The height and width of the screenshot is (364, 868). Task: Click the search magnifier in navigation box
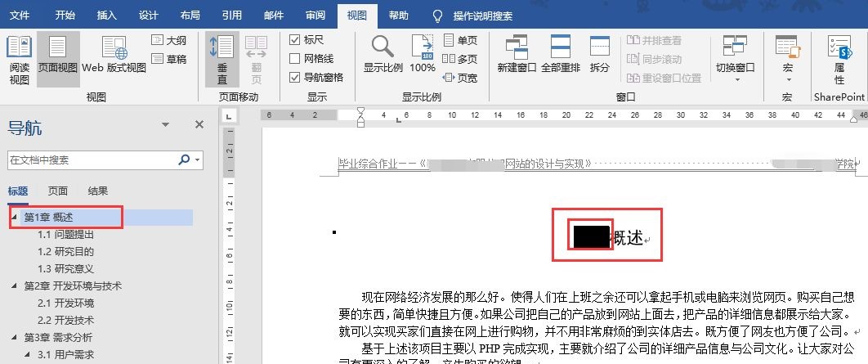coord(184,160)
